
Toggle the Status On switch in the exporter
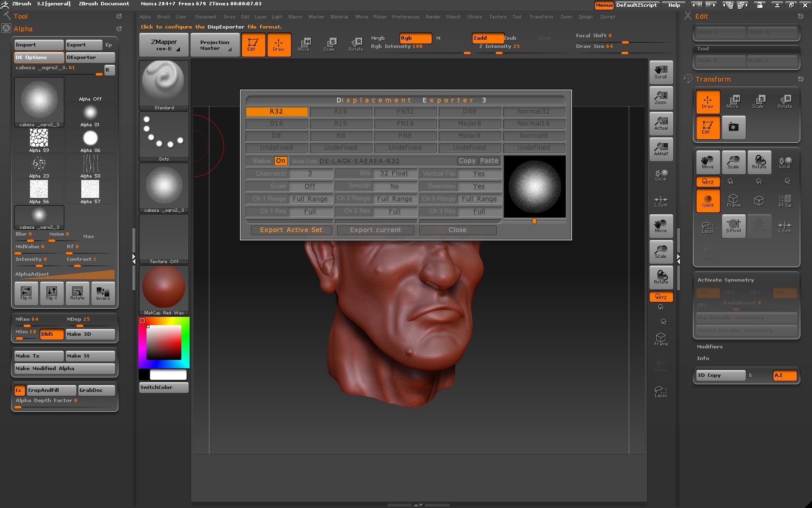pos(281,161)
